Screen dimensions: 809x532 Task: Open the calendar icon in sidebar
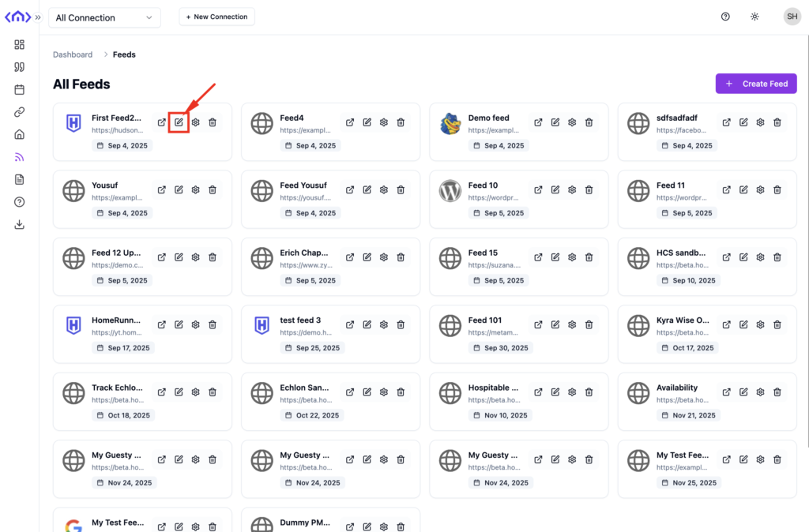[20, 90]
